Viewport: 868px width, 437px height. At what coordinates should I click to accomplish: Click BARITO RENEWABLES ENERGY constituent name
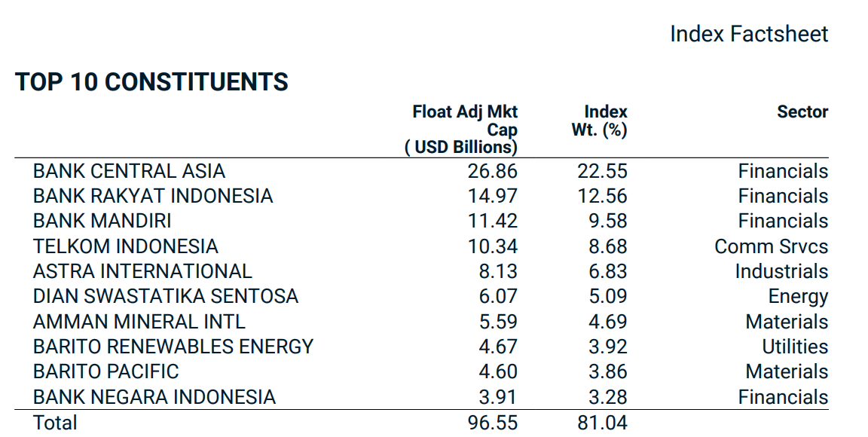[173, 347]
